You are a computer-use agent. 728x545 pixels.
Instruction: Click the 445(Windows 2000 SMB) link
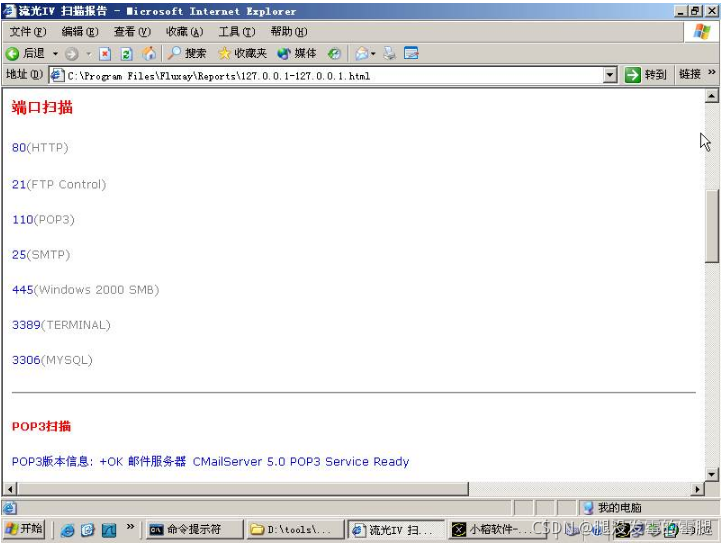click(x=85, y=290)
